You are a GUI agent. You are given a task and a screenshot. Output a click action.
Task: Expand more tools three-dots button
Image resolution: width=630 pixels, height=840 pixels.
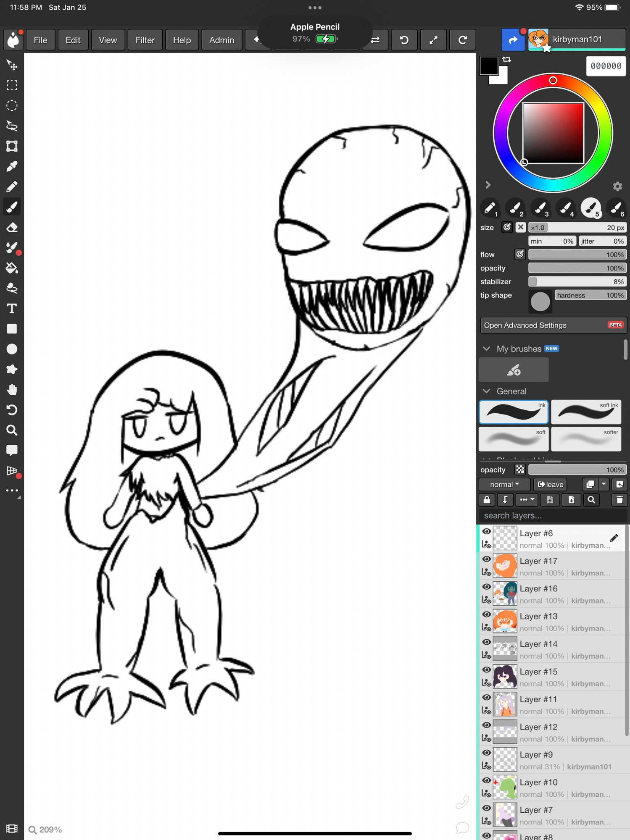coord(12,490)
